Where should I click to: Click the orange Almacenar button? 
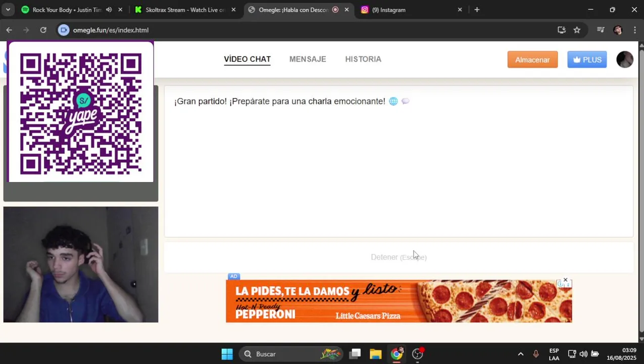532,60
